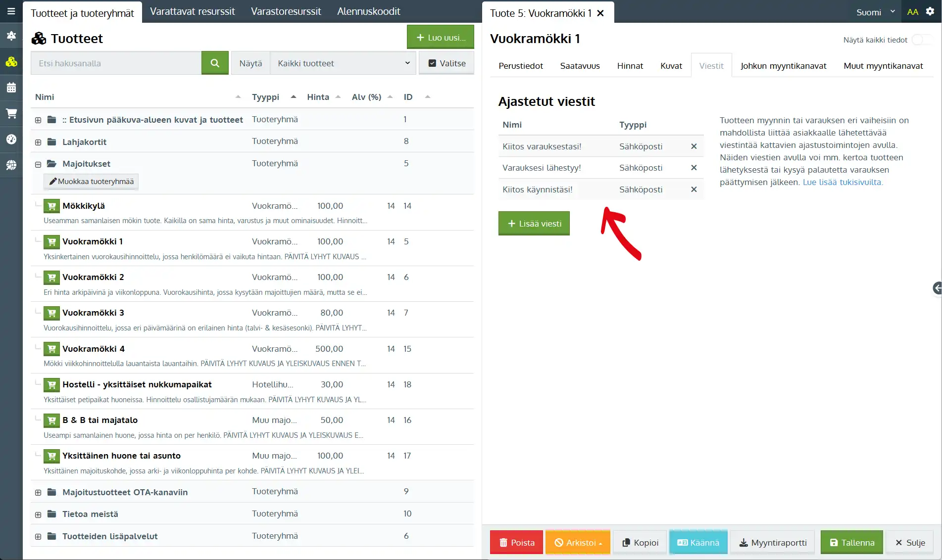
Task: Open 'Lue lisää tukisivuilta' link
Action: tap(843, 182)
